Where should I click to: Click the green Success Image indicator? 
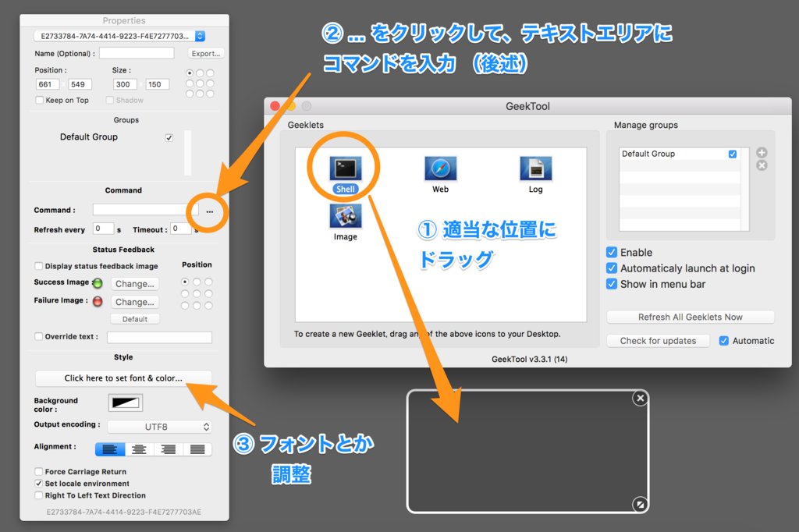pos(98,283)
